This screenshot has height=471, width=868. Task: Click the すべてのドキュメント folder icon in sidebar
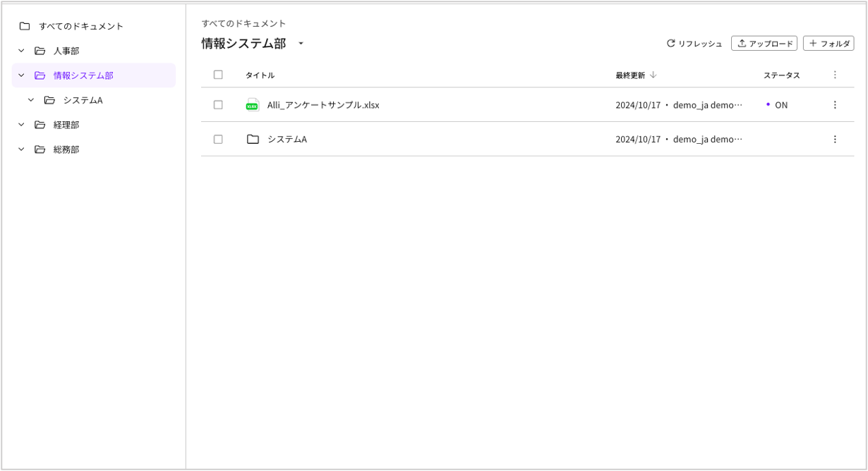(x=25, y=26)
